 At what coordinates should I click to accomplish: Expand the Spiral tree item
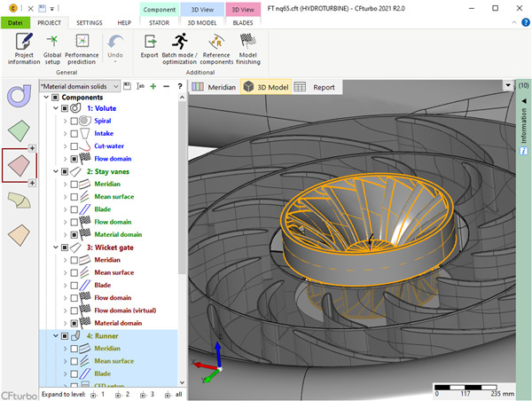(x=65, y=121)
